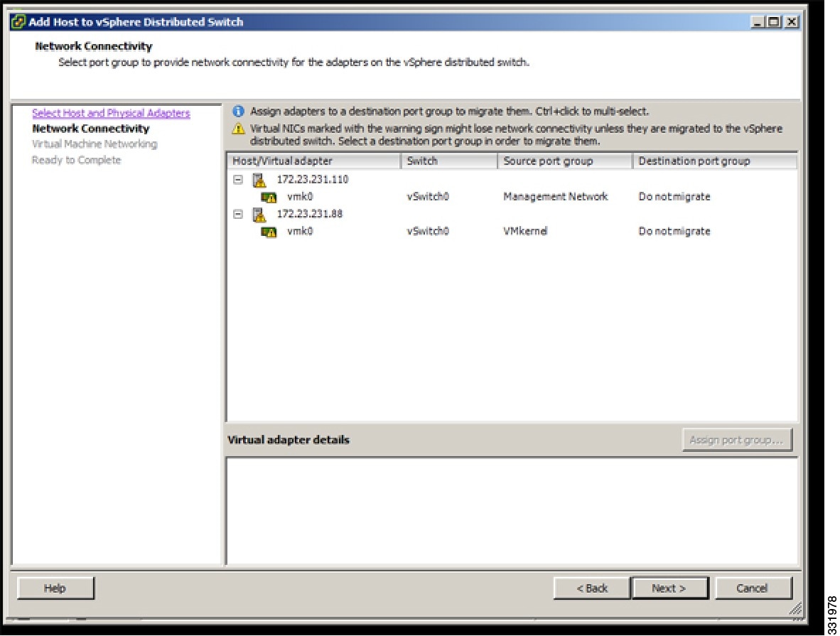Close the wizard window with X
The height and width of the screenshot is (636, 840).
[x=791, y=22]
